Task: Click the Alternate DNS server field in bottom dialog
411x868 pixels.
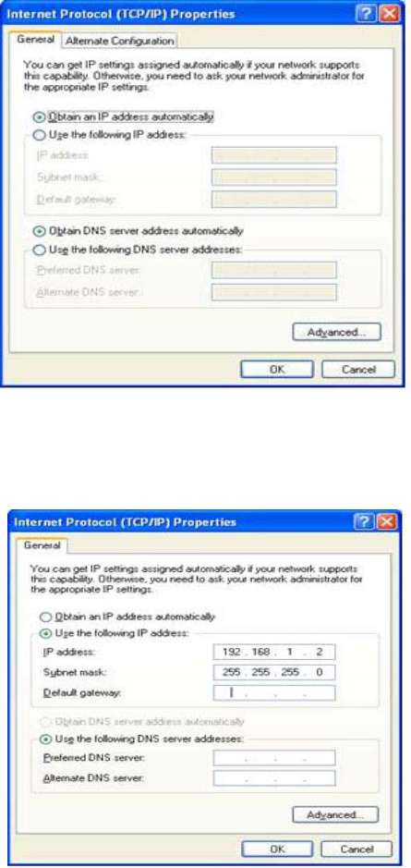Action: pos(274,778)
